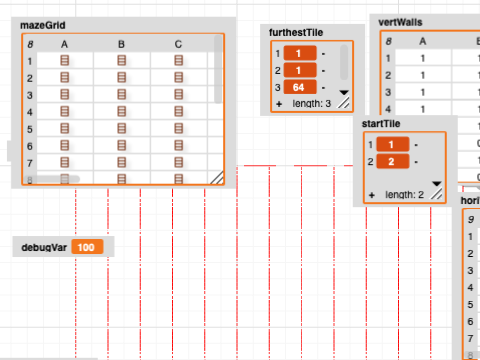
Task: Select vertWalls column A header
Action: pos(423,41)
